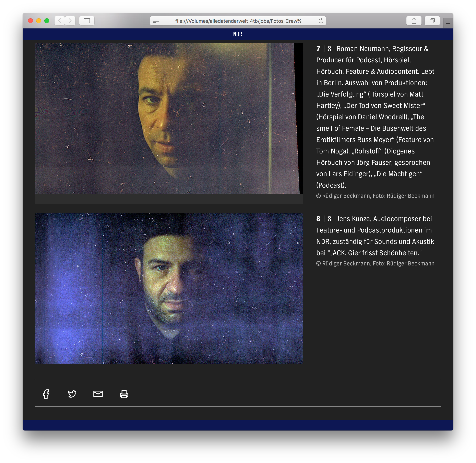Toggle the Safari sidebar
Screen dimensions: 476x463
tap(87, 21)
